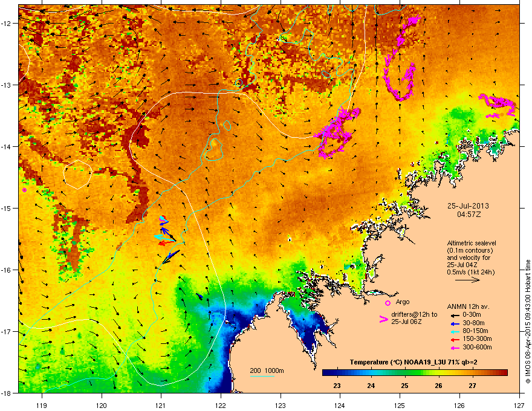Click the date label 25-Jul-2013
The image size is (532, 411).
click(468, 206)
